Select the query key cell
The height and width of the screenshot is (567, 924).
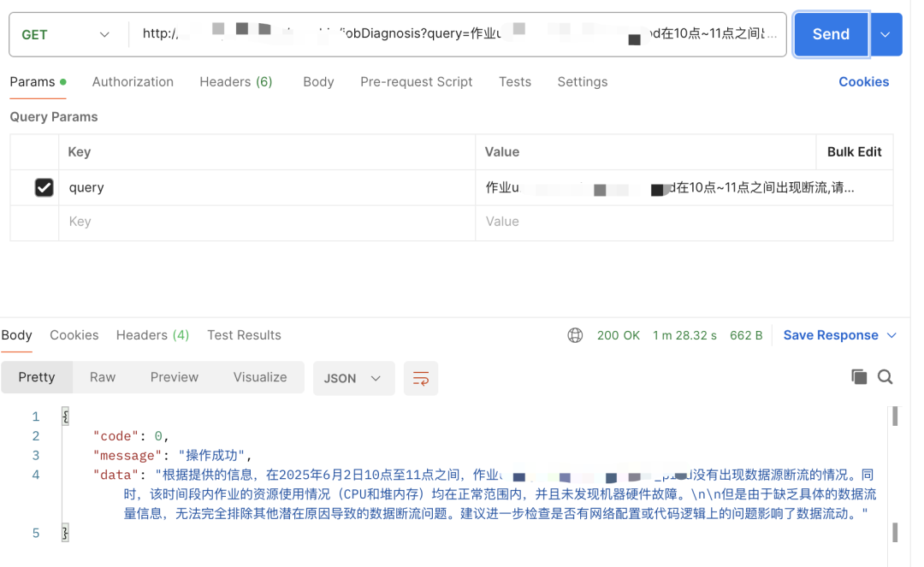click(x=267, y=187)
